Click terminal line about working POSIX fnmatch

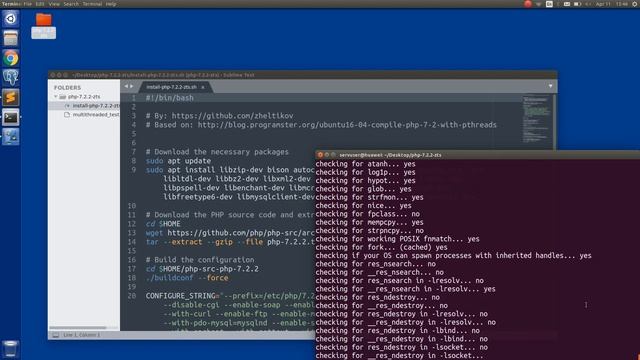[398, 239]
